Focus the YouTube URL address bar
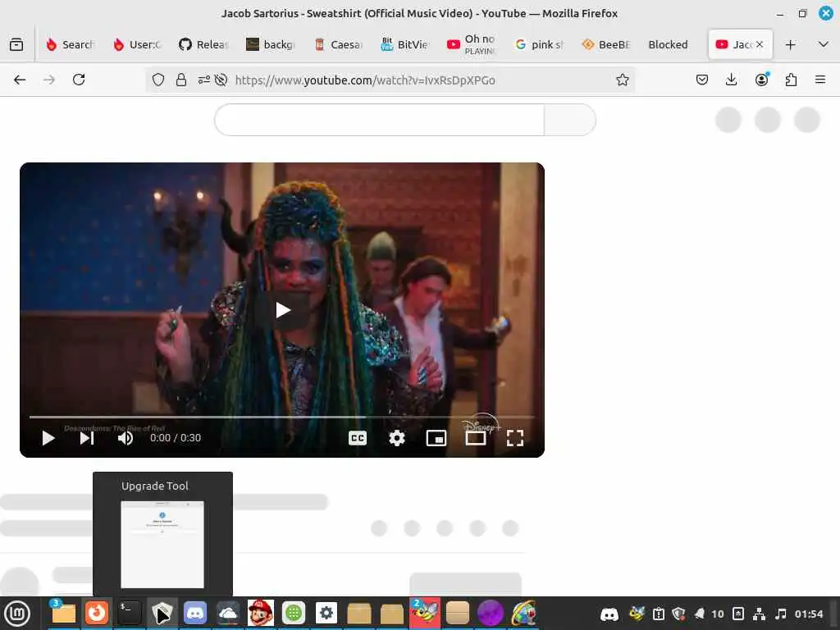Screen dimensions: 840x630 [x=390, y=80]
